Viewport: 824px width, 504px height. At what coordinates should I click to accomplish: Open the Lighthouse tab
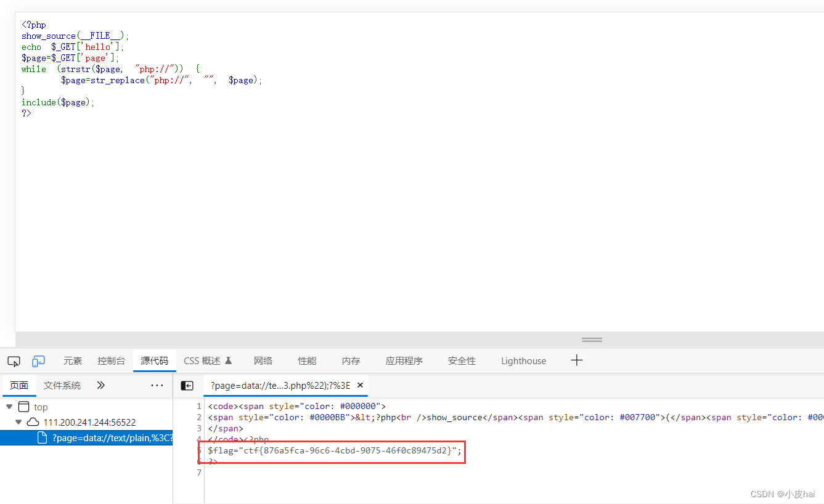point(523,361)
